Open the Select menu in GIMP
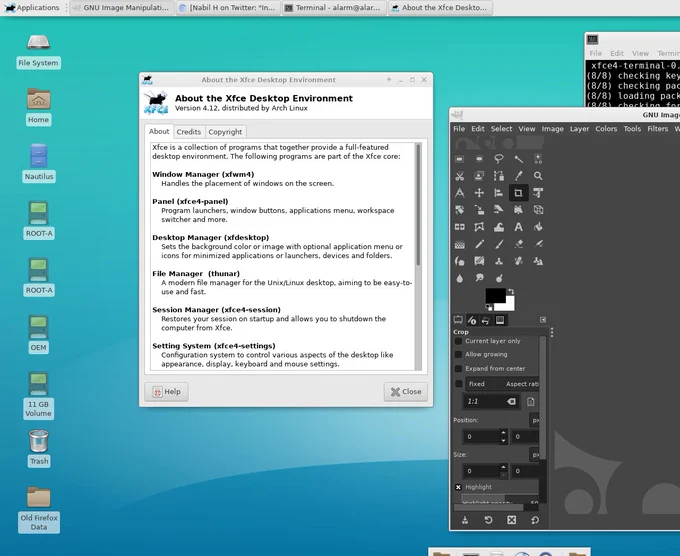This screenshot has height=556, width=680. pyautogui.click(x=501, y=129)
